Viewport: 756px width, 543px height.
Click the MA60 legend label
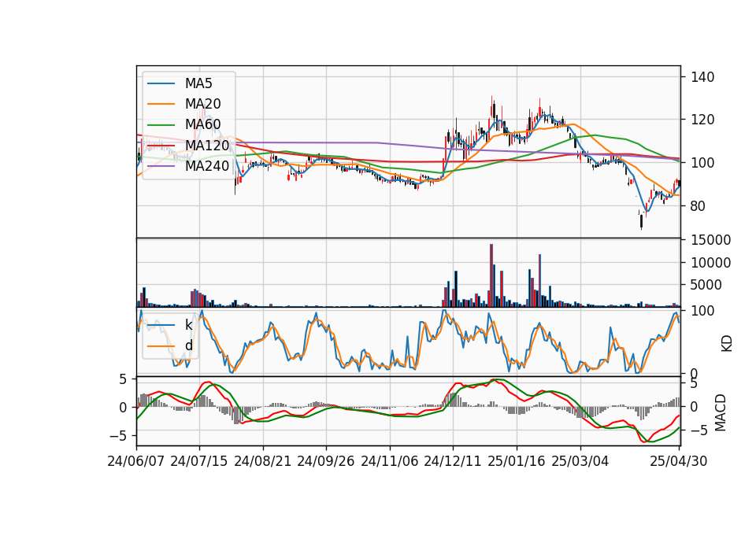[202, 124]
